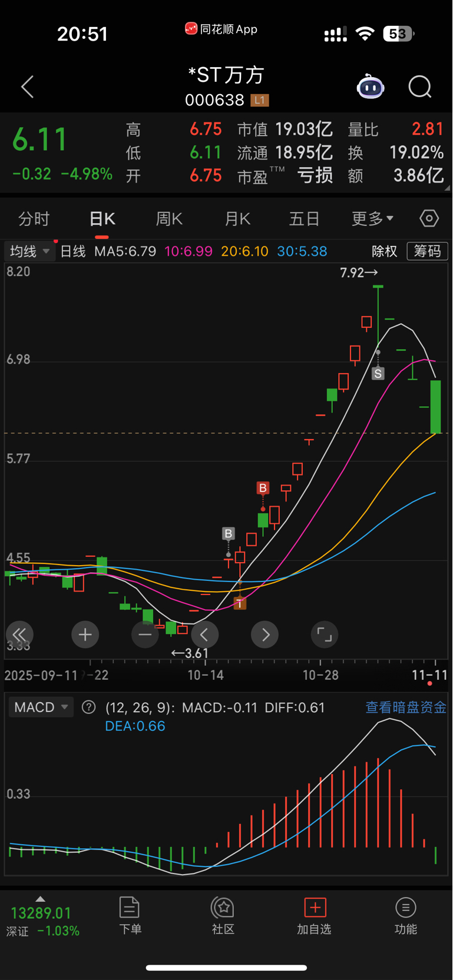Jump to earliest with double-left arrow
Image resolution: width=453 pixels, height=980 pixels.
pyautogui.click(x=19, y=634)
